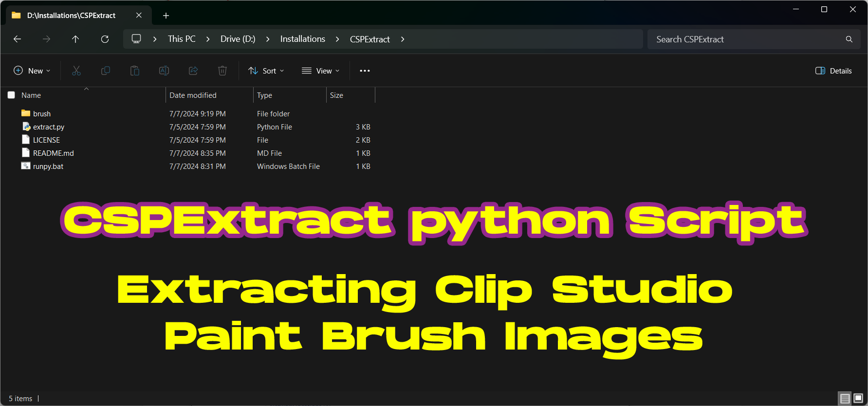Click the search magnifier icon
Screen dimensions: 868x406
tap(849, 39)
